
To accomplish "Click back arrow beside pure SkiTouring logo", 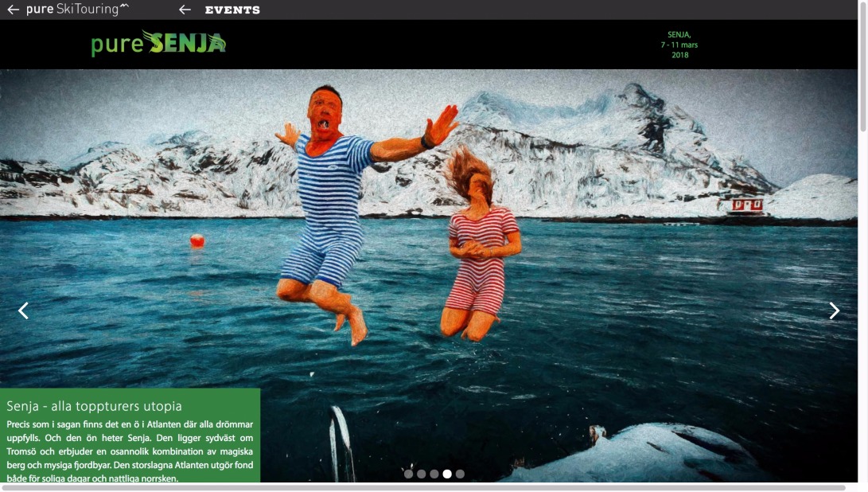I will [x=13, y=10].
